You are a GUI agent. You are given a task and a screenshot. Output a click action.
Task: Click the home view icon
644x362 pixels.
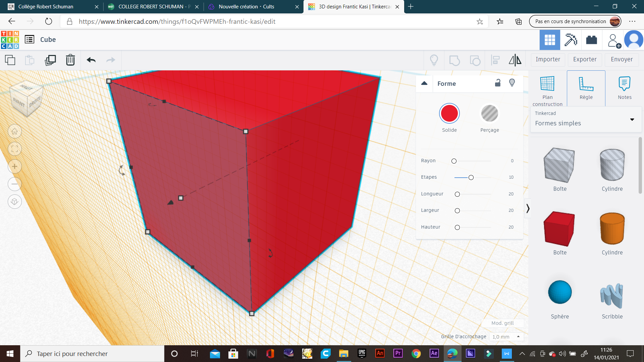(15, 131)
